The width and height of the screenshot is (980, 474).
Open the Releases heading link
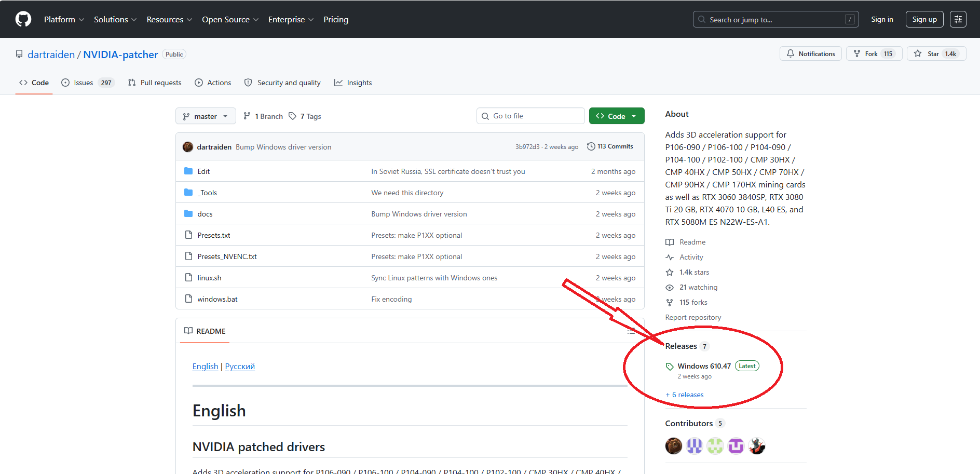(x=687, y=346)
